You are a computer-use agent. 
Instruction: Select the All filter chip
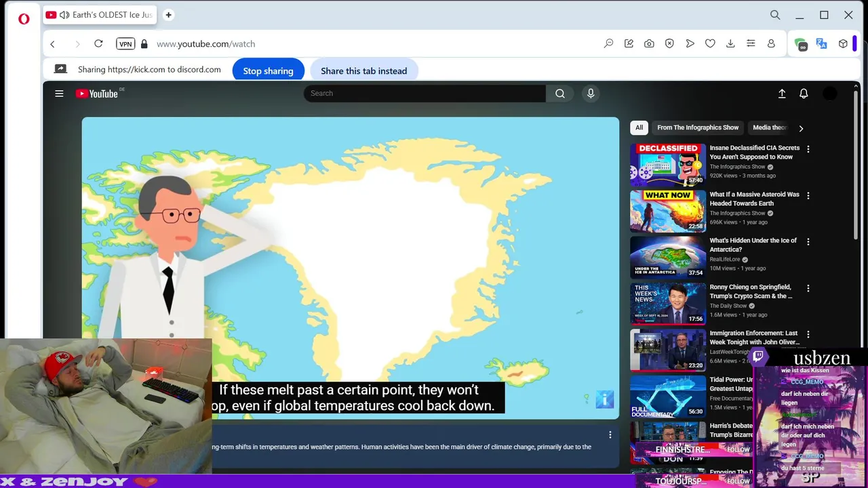click(639, 127)
